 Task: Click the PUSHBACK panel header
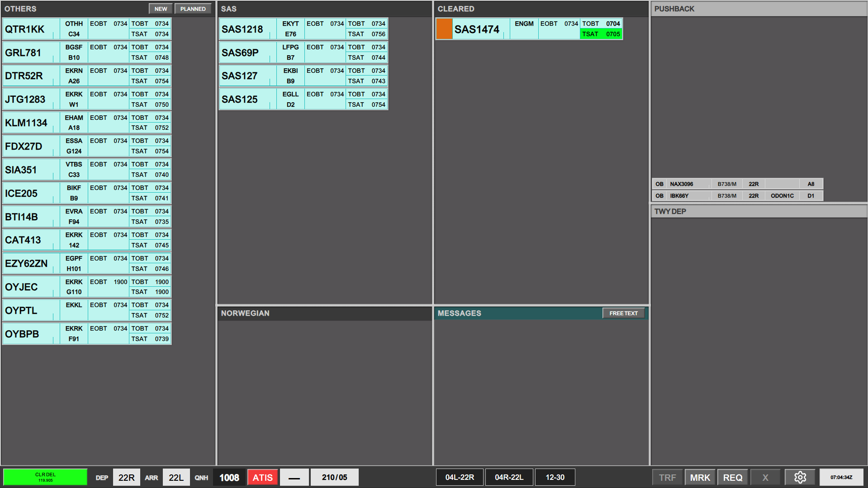coord(759,9)
